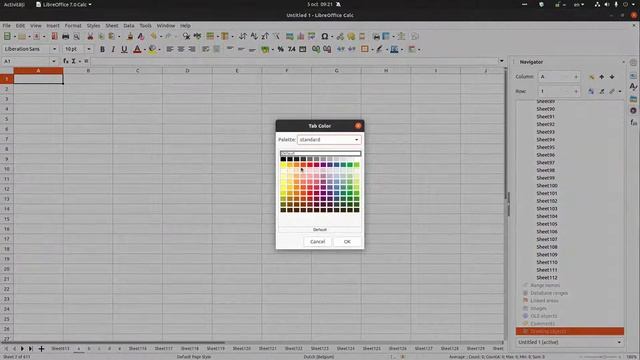The width and height of the screenshot is (640, 360).
Task: Toggle Italic formatting
Action: (113, 49)
